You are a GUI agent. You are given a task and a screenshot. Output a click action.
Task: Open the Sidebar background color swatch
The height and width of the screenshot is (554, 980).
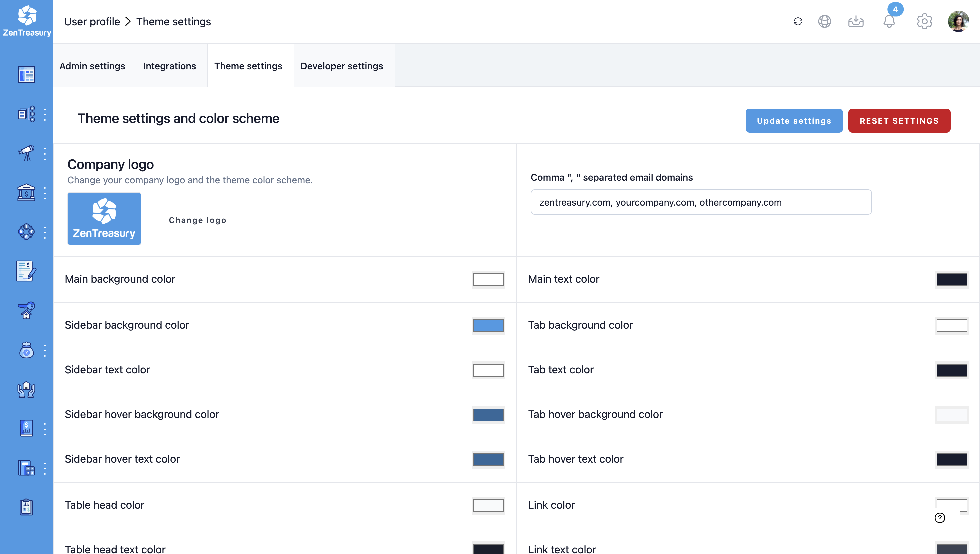(x=488, y=325)
